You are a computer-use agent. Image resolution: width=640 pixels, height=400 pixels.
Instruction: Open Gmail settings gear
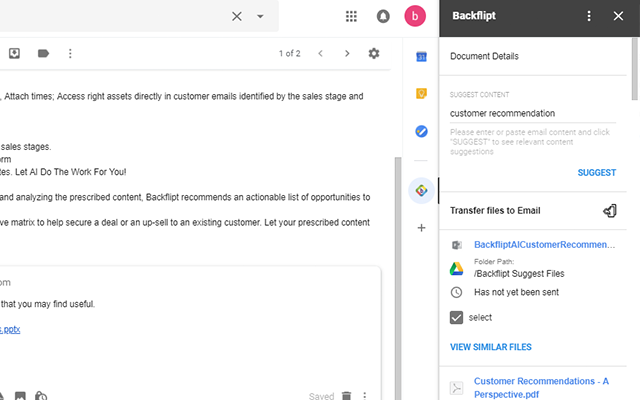click(374, 53)
